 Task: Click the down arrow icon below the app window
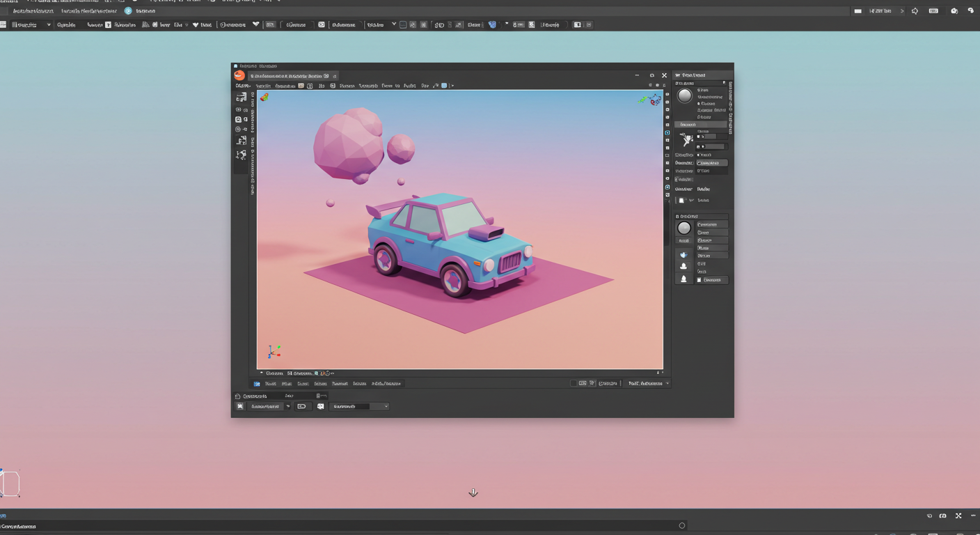pyautogui.click(x=473, y=493)
